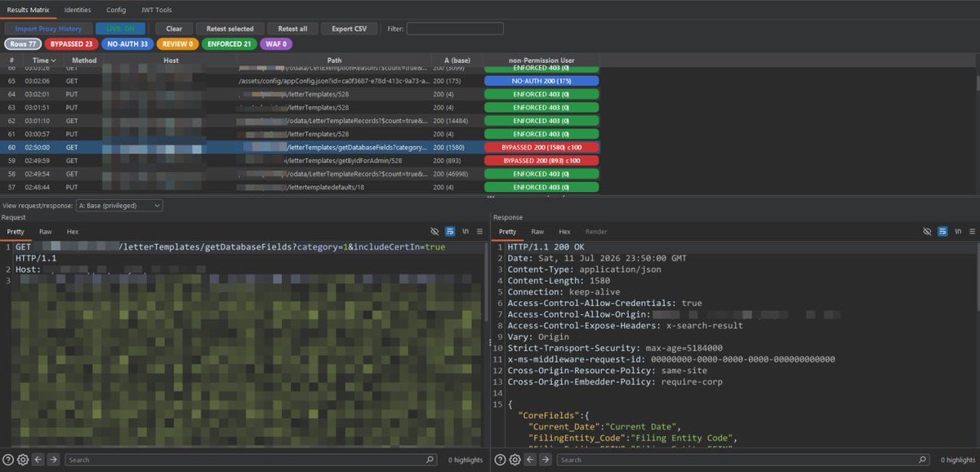The image size is (980, 472).
Task: Click Import Proxy History button
Action: 48,29
